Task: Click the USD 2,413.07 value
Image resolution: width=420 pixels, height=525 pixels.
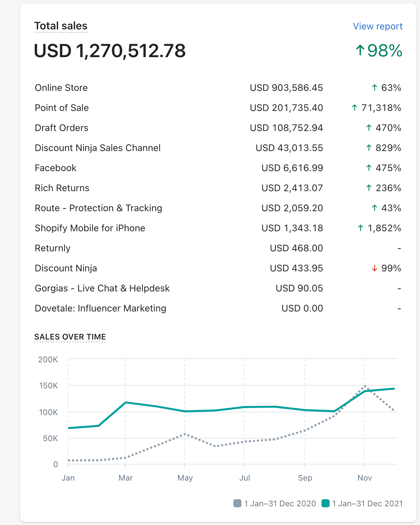Action: (292, 188)
